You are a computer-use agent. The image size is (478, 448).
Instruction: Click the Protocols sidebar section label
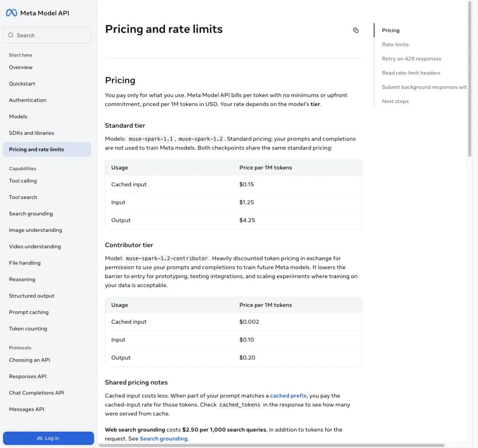point(20,348)
